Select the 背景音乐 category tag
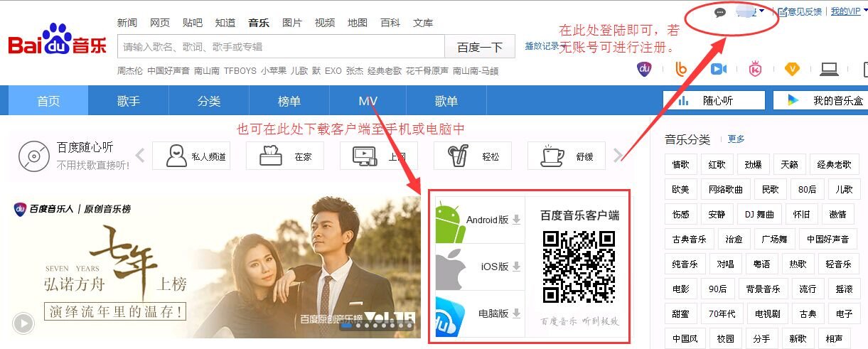 [763, 289]
